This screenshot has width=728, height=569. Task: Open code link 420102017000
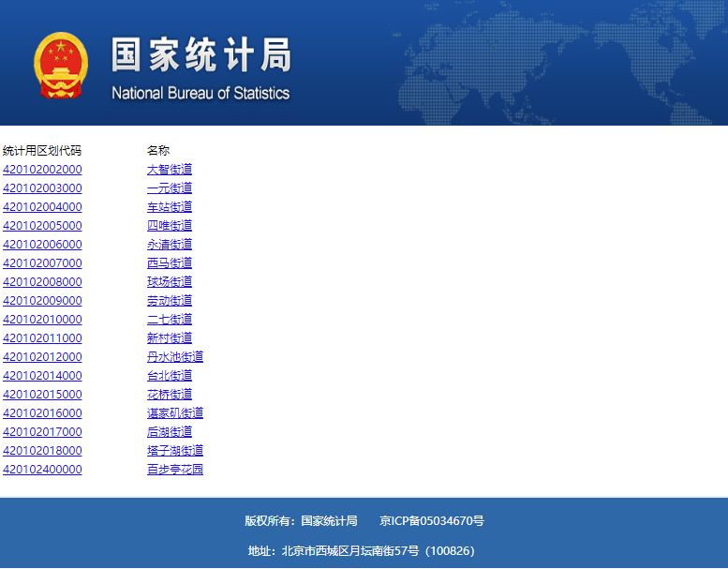(42, 431)
